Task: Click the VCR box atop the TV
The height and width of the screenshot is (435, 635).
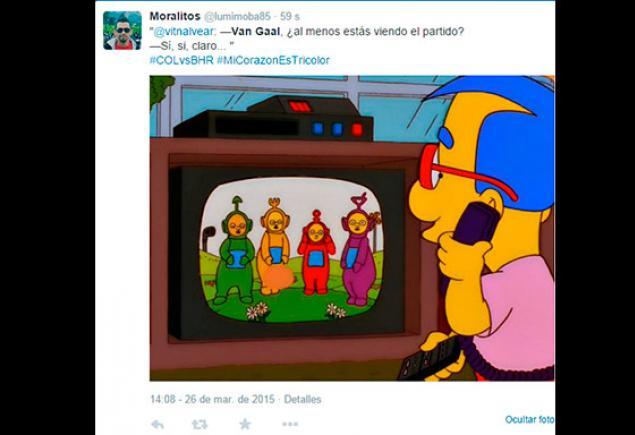Action: point(273,119)
